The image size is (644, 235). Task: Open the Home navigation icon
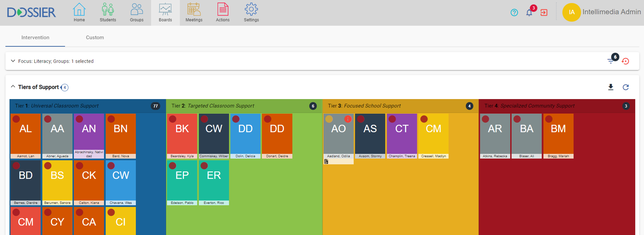tap(79, 13)
